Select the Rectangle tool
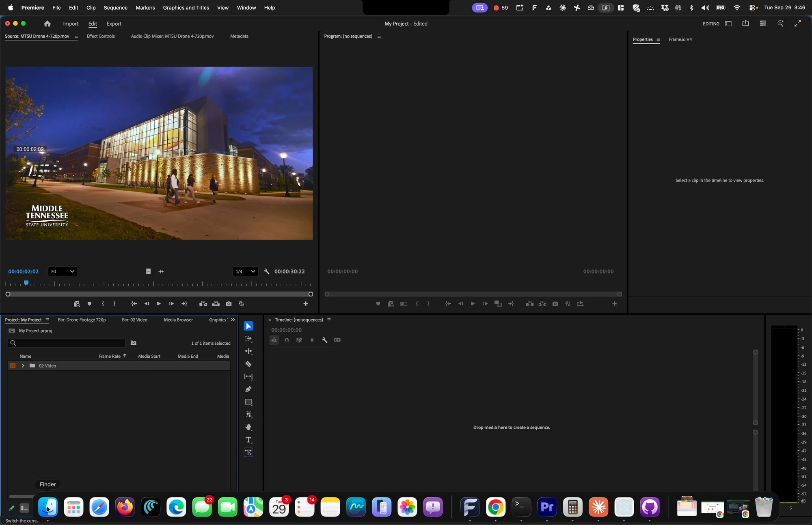The width and height of the screenshot is (812, 525). (x=248, y=402)
